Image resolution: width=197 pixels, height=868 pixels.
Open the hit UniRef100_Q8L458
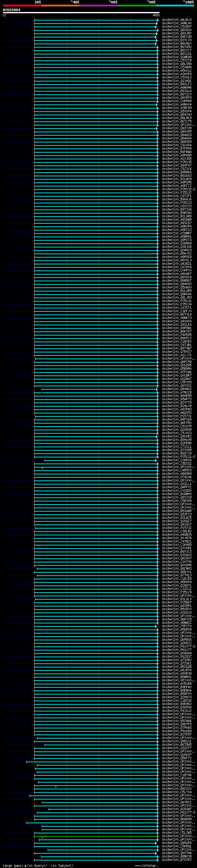tap(176, 64)
